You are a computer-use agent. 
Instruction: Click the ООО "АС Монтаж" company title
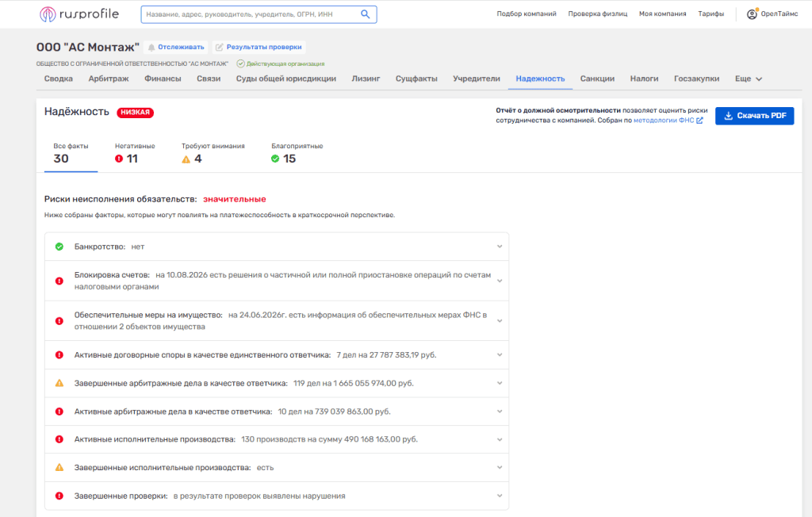pyautogui.click(x=87, y=47)
